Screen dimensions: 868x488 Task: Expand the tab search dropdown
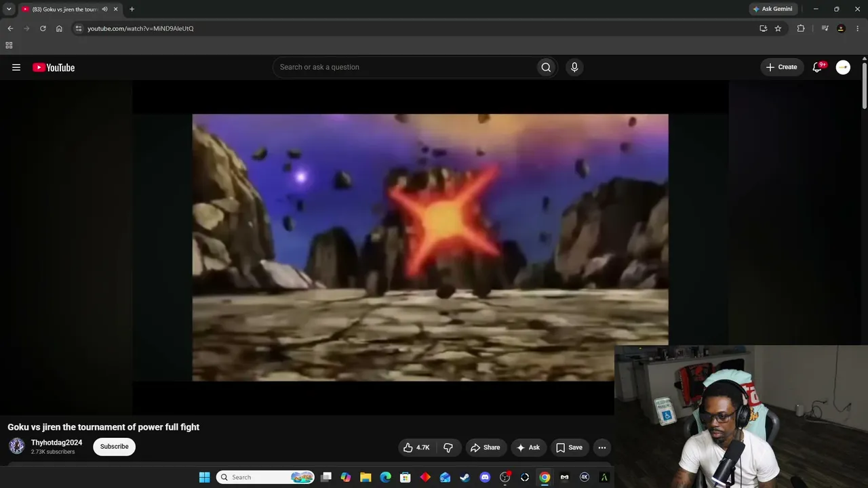(x=9, y=9)
